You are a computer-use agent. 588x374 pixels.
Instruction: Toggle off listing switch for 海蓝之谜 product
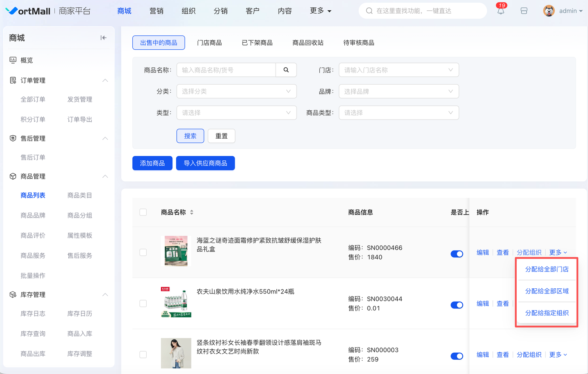pos(457,254)
